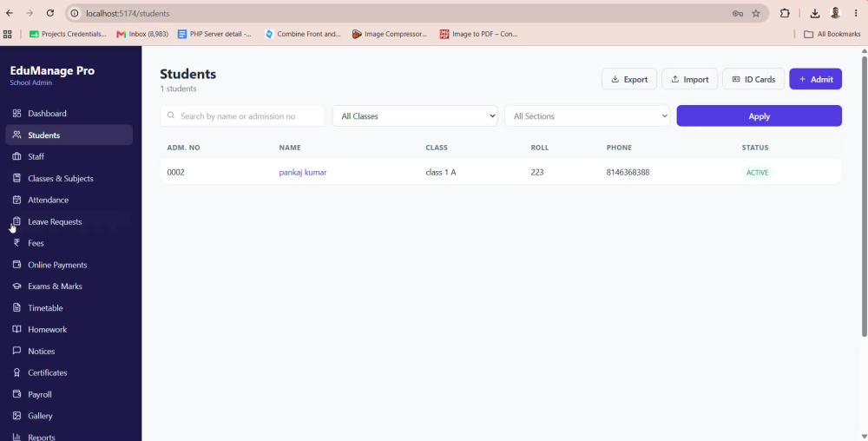Click the ACTIVE status badge
The image size is (868, 441).
point(757,173)
